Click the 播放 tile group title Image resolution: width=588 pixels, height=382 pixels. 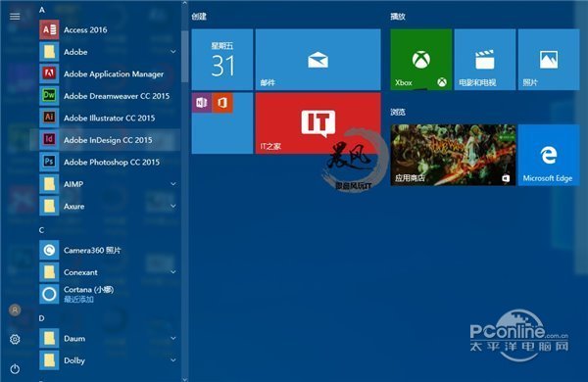[398, 17]
